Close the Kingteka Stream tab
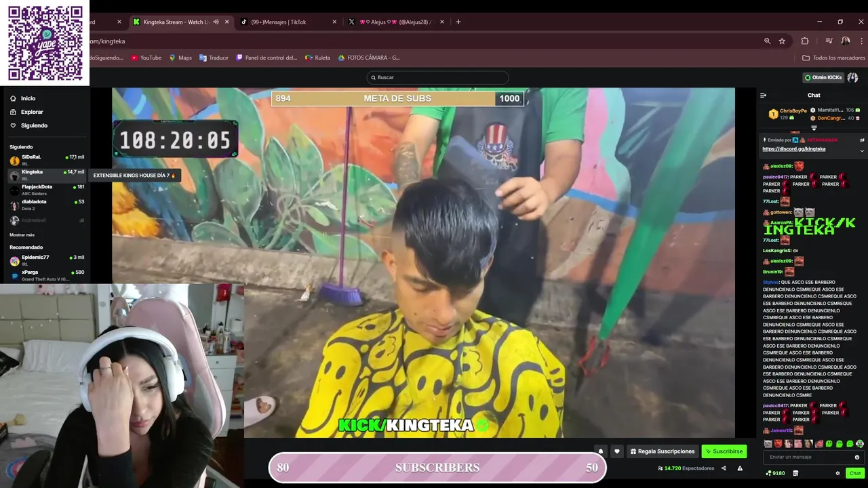Viewport: 868px width, 488px height. tap(226, 22)
